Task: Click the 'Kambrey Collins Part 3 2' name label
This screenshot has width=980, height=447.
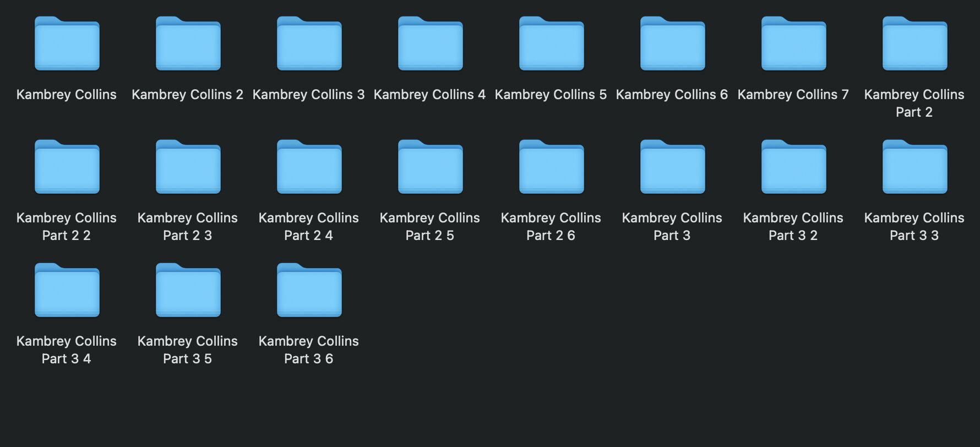Action: 793,227
